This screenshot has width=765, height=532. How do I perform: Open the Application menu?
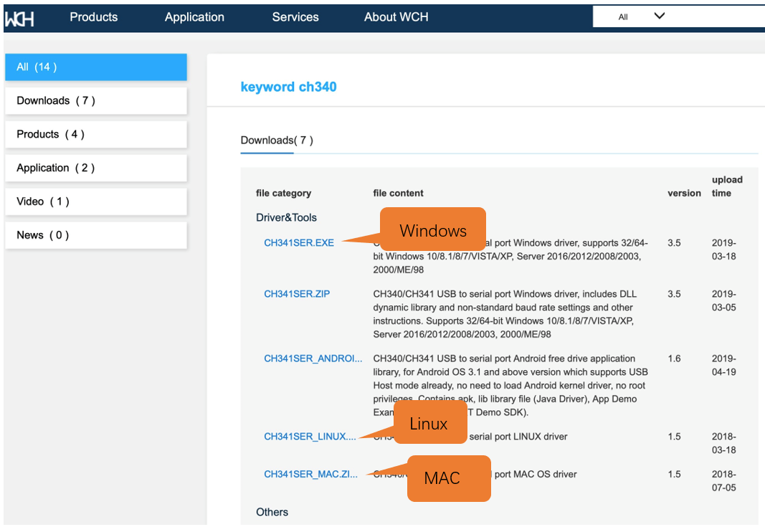click(194, 17)
